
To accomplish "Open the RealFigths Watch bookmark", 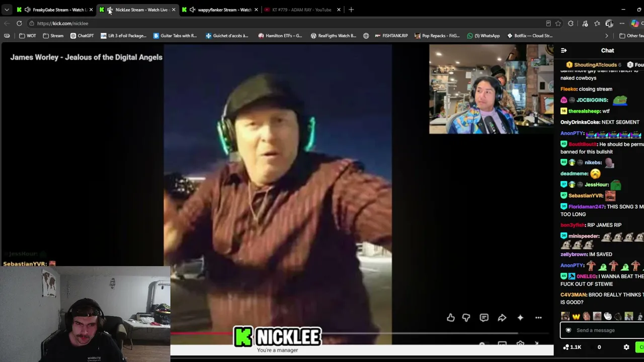I will point(333,36).
